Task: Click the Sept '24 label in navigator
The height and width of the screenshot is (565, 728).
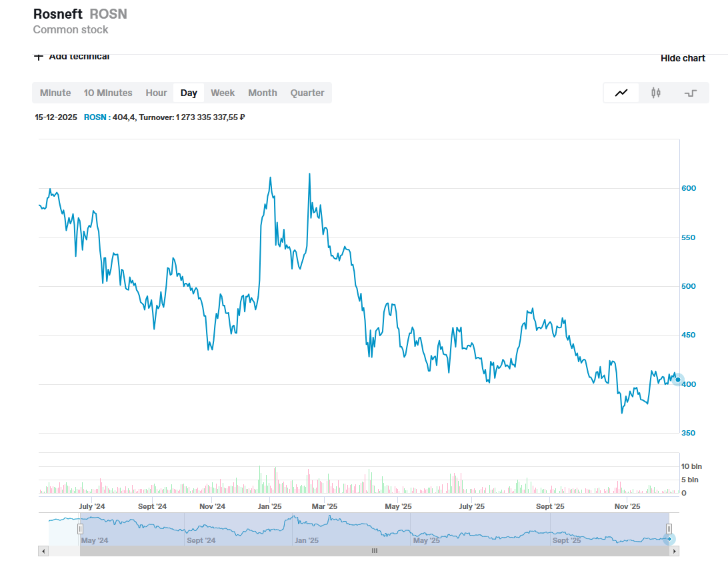Action: (x=201, y=540)
